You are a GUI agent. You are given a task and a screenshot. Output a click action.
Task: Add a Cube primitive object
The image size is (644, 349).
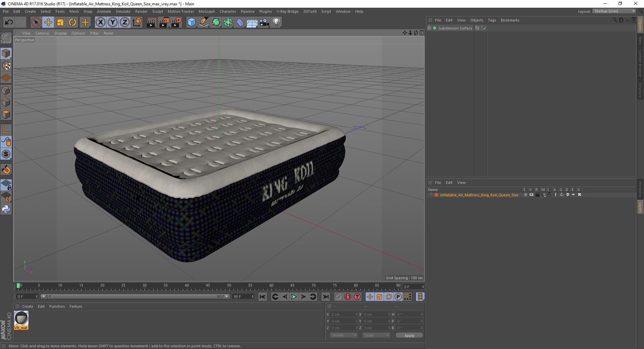click(x=192, y=22)
